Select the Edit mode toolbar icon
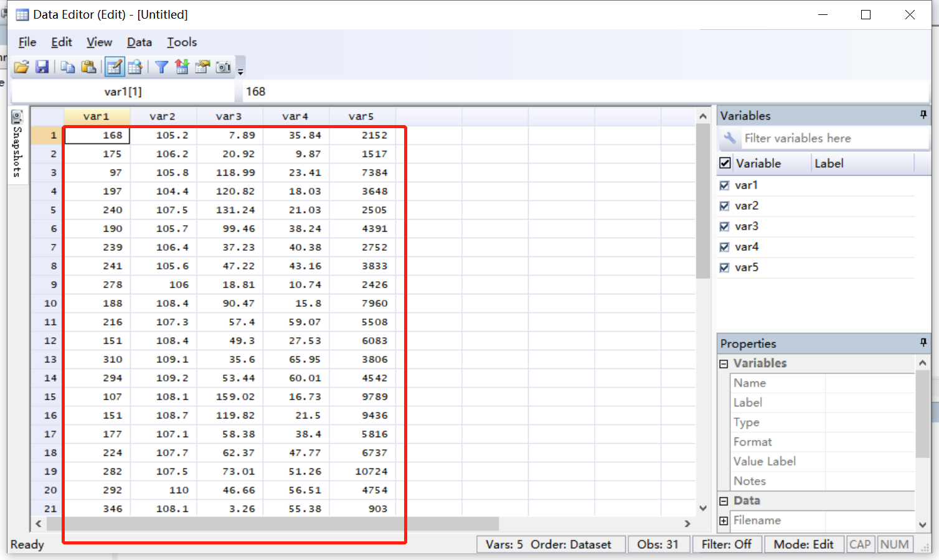939x560 pixels. [x=115, y=67]
